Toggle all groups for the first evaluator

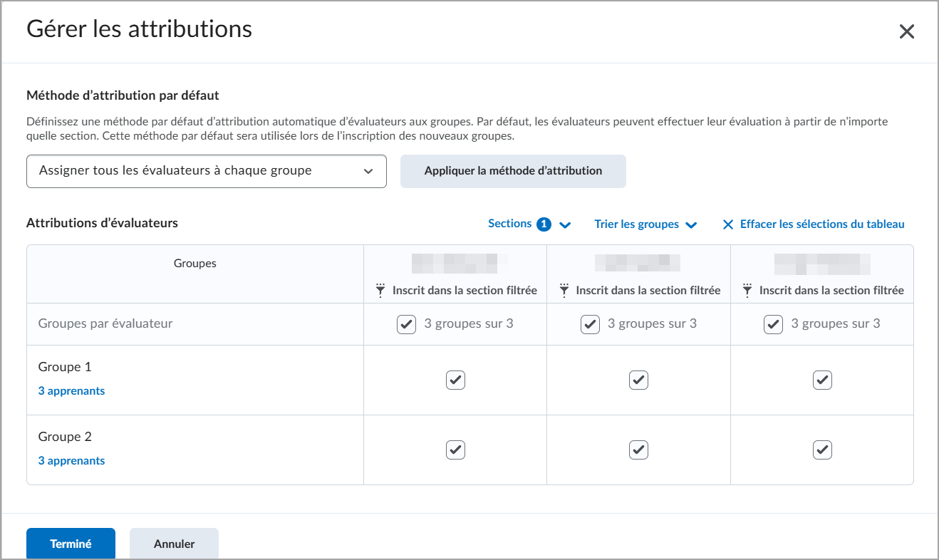[406, 324]
